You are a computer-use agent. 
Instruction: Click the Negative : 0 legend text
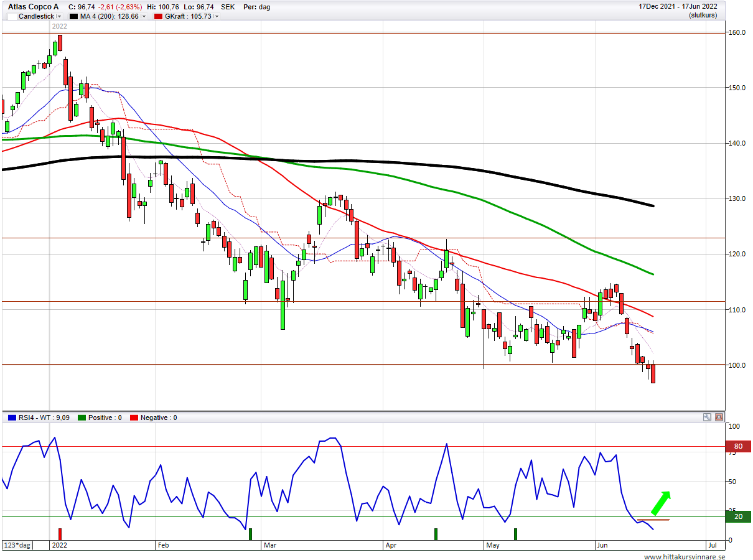point(159,418)
